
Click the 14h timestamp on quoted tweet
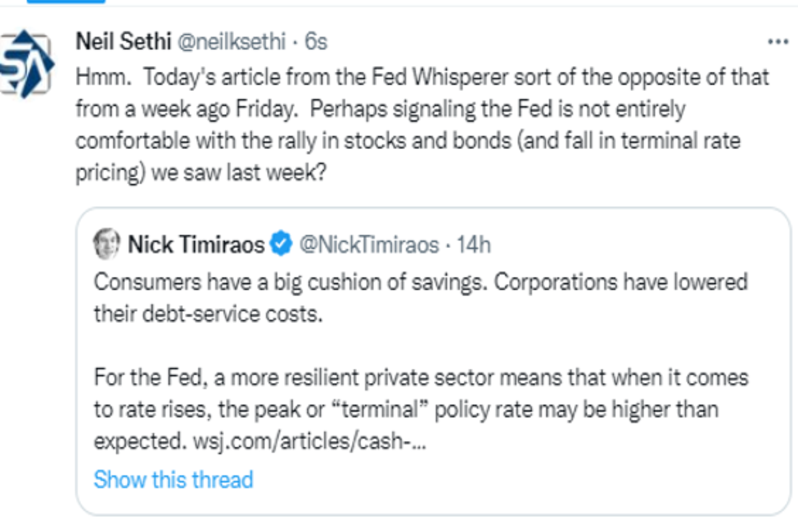pos(474,245)
